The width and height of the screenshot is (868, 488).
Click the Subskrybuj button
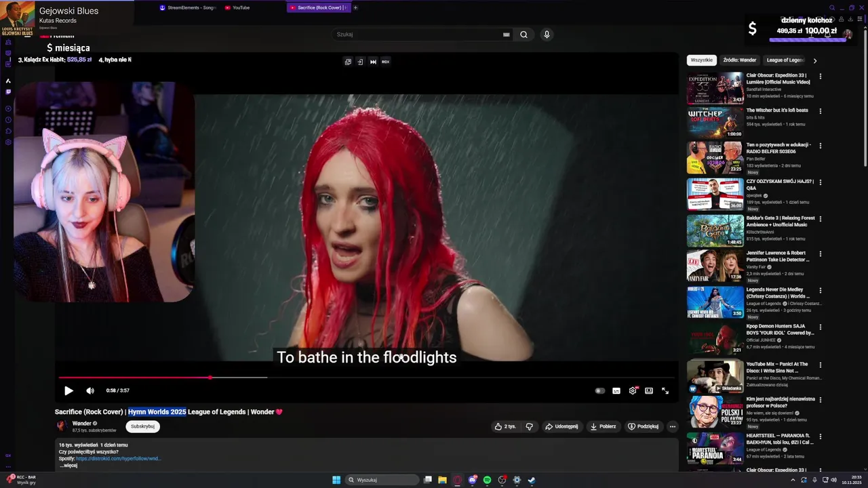[x=142, y=426]
